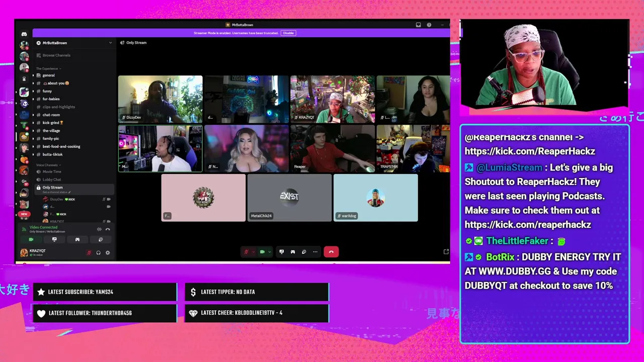Open microphone device options arrow
Screen dimensions: 644x362
253,252
